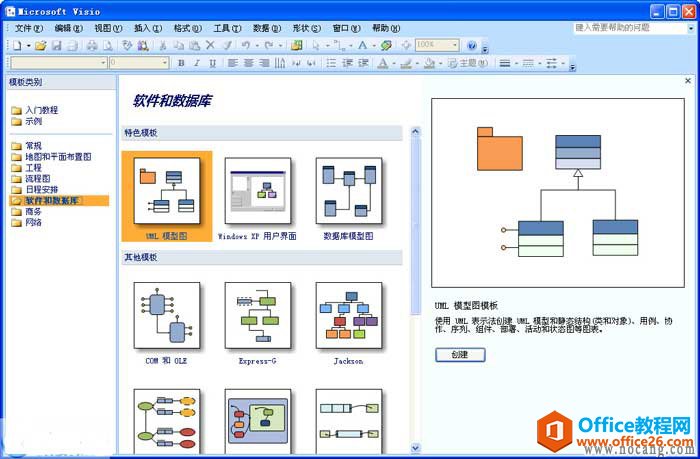Click the Align Center icon
This screenshot has height=459, width=700.
(248, 63)
